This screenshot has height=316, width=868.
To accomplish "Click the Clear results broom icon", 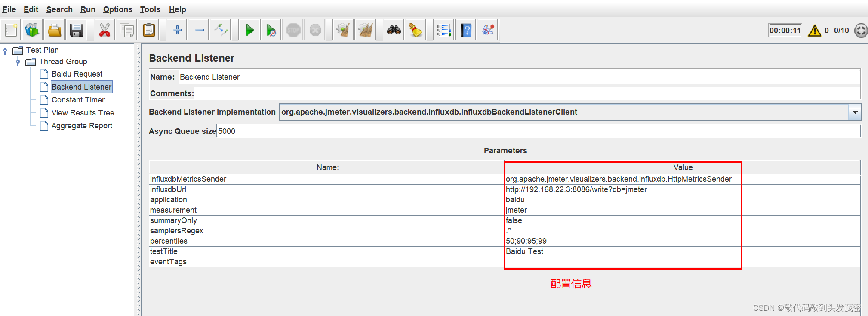I will [343, 30].
